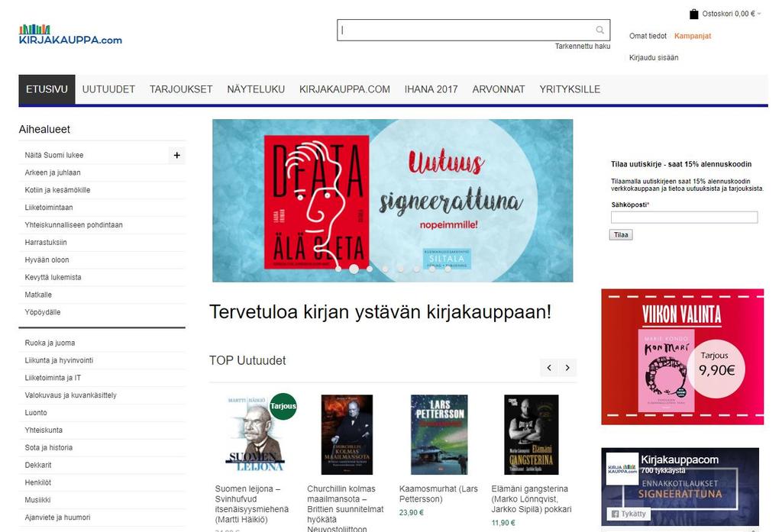The width and height of the screenshot is (782, 532).
Task: Open Liiketoiminta ja IT category
Action: pyautogui.click(x=53, y=378)
